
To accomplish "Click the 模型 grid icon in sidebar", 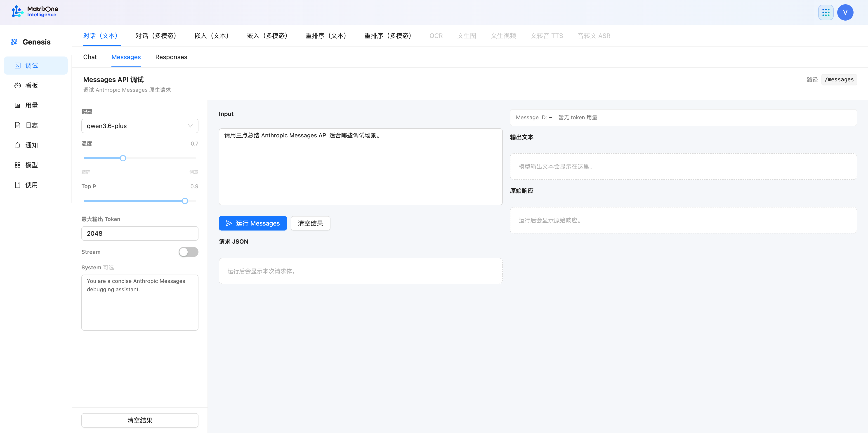I will click(x=18, y=165).
